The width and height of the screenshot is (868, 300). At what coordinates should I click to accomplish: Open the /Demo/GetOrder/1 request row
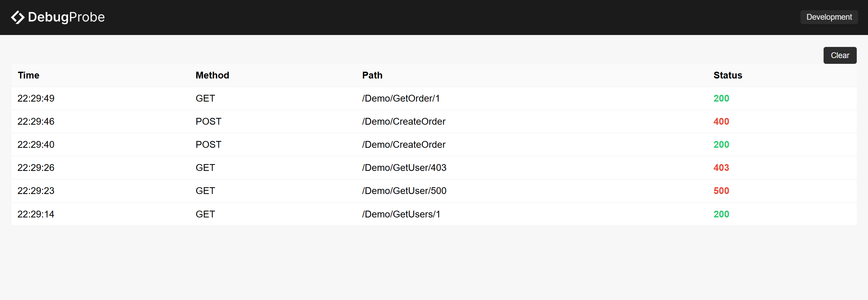[434, 99]
